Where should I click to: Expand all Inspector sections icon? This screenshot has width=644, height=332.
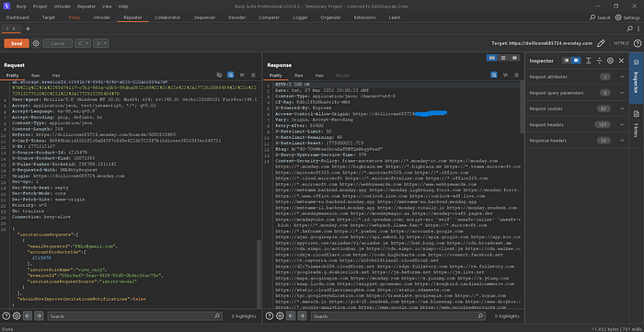[x=588, y=61]
